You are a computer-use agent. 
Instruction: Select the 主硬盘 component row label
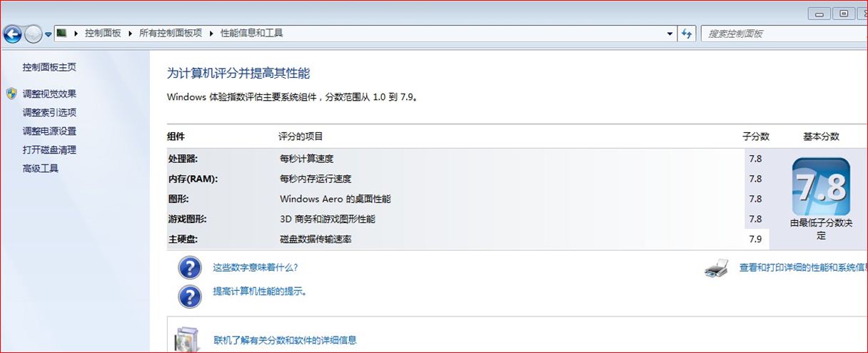pyautogui.click(x=183, y=239)
